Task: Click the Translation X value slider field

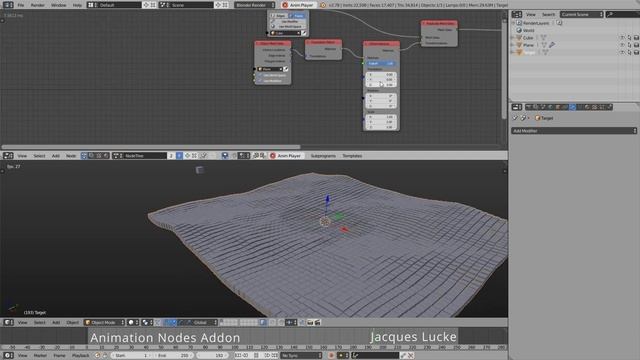Action: 380,75
